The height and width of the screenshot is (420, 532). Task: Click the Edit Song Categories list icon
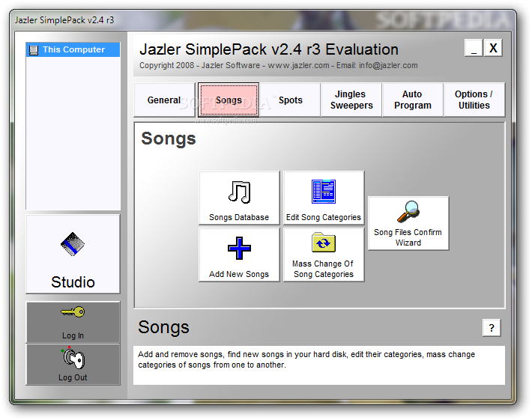coord(324,192)
